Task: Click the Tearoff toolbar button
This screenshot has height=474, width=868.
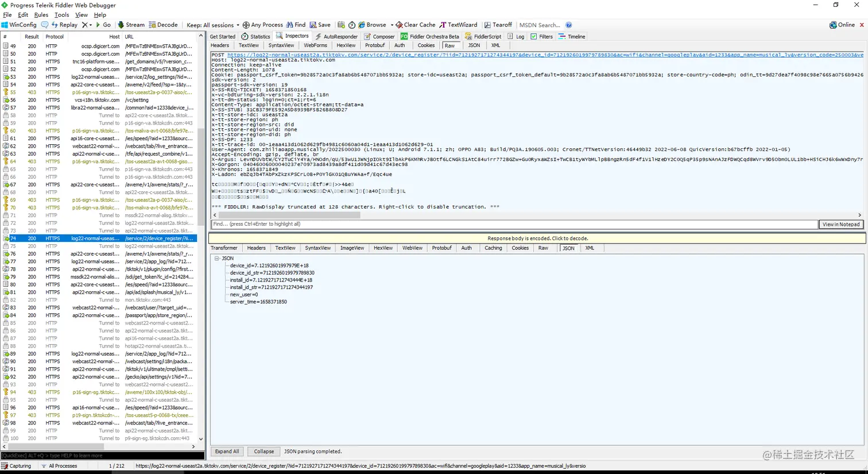Action: pos(498,25)
